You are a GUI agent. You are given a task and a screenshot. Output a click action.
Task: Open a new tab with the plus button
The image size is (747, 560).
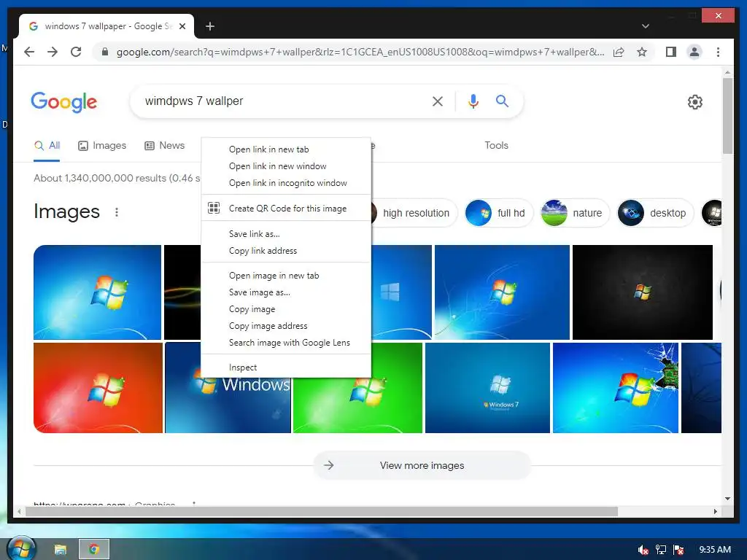pos(209,26)
